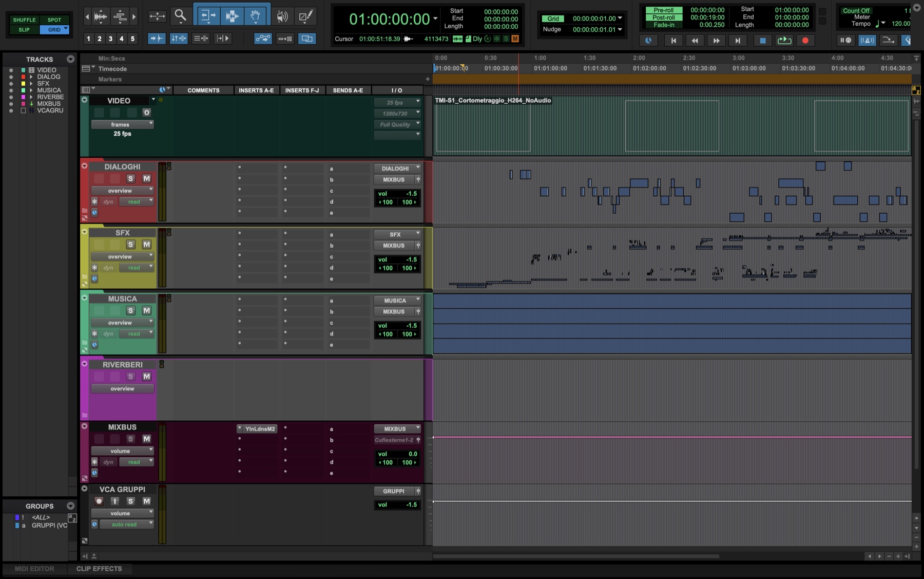Go to end of session
This screenshot has width=924, height=579.
(x=738, y=40)
